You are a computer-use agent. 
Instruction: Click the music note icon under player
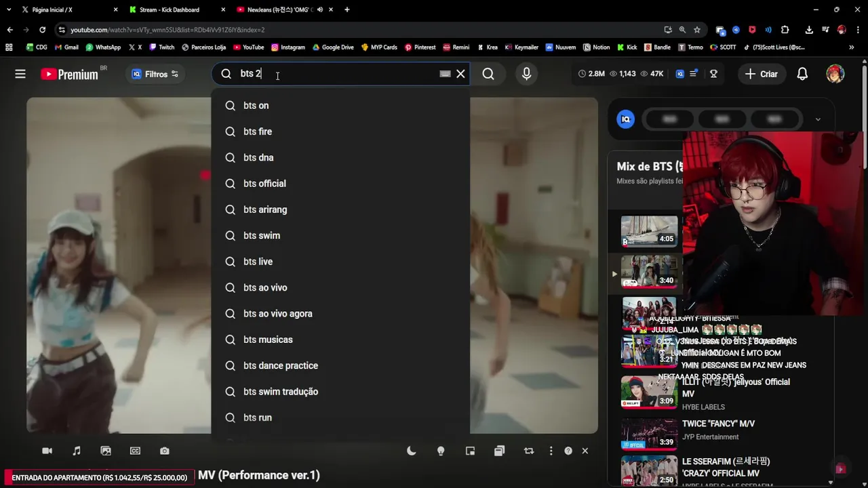77,451
